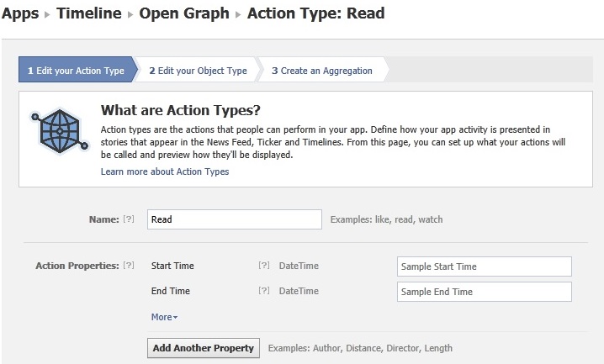This screenshot has width=604, height=364.
Task: Click the Action Type: Read breadcrumb title
Action: pos(315,13)
